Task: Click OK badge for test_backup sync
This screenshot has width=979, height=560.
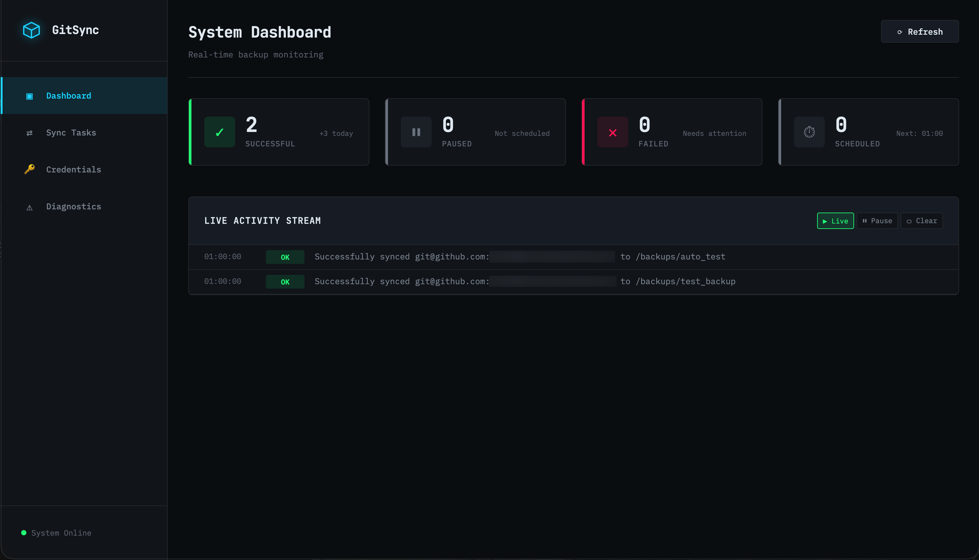Action: point(285,282)
